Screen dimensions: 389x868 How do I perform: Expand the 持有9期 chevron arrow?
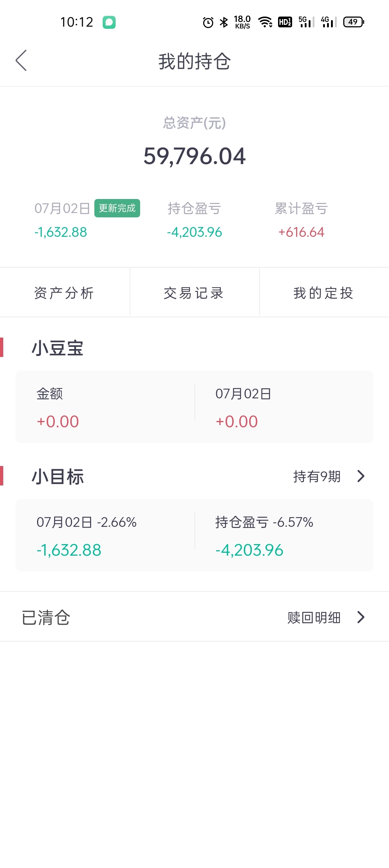[x=361, y=476]
